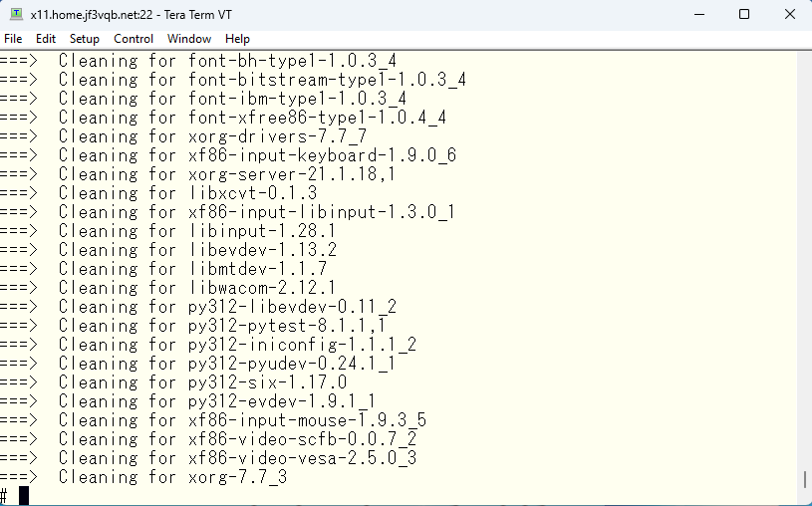Viewport: 812px width, 506px height.
Task: Click the xf86-input-keyboard-1.9.0_6 text
Action: coord(322,154)
